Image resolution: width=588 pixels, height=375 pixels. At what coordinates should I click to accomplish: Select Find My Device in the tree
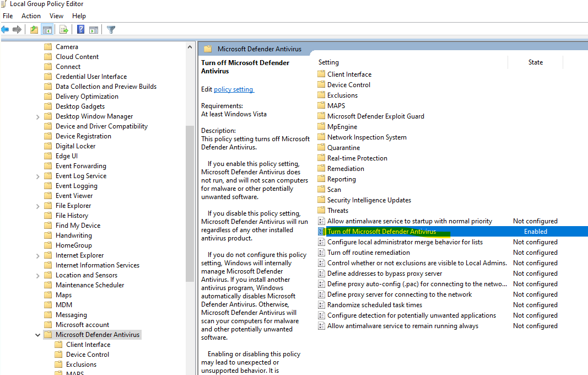click(x=78, y=226)
